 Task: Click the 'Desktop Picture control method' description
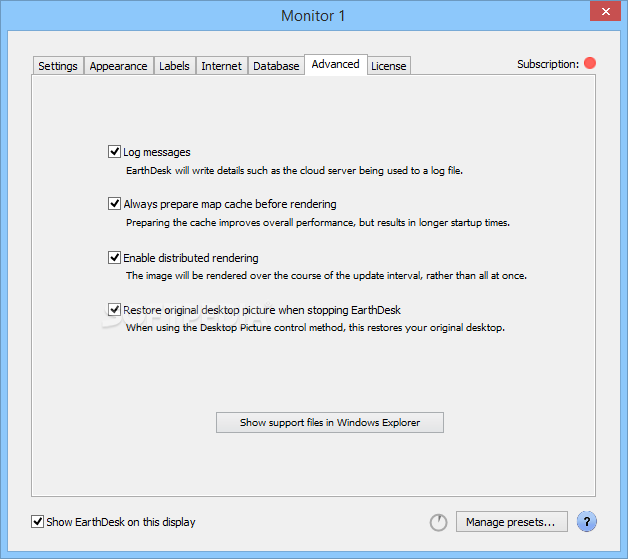[x=315, y=328]
